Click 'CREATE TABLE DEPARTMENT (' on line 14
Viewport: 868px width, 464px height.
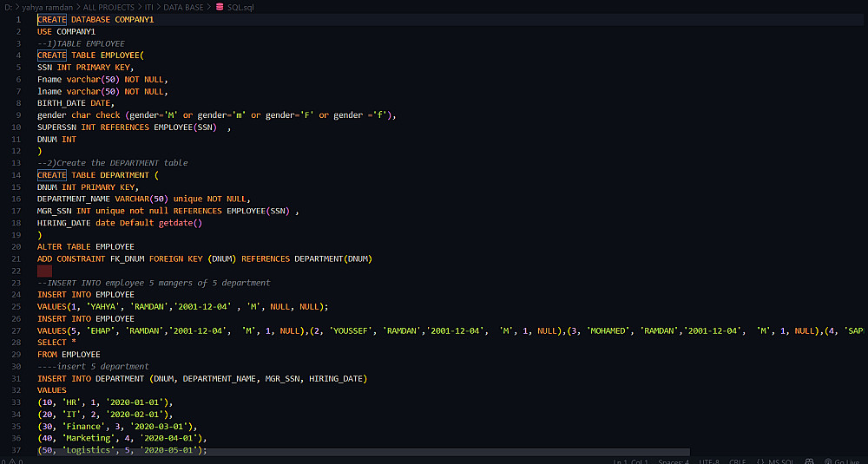(98, 175)
